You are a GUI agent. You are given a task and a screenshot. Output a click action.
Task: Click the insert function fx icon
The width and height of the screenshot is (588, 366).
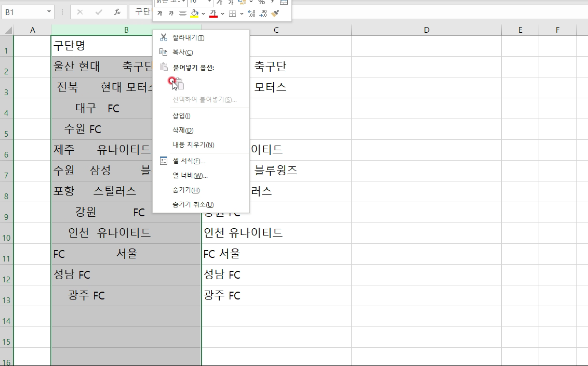coord(117,12)
